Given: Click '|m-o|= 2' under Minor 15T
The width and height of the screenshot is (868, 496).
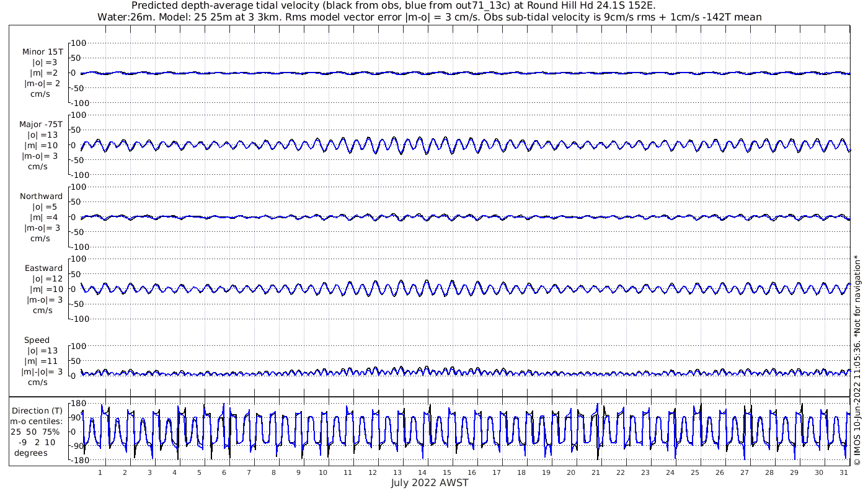Looking at the screenshot, I should click(x=42, y=84).
